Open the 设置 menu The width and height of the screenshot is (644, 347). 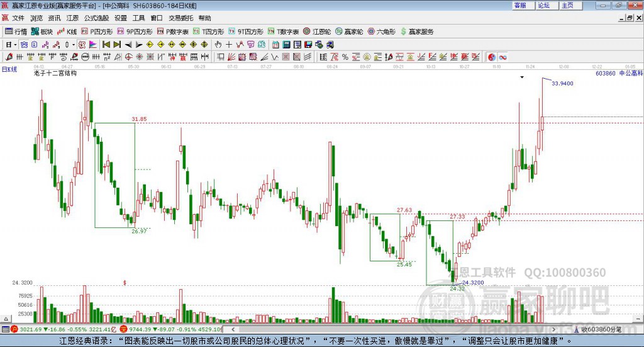[x=121, y=18]
